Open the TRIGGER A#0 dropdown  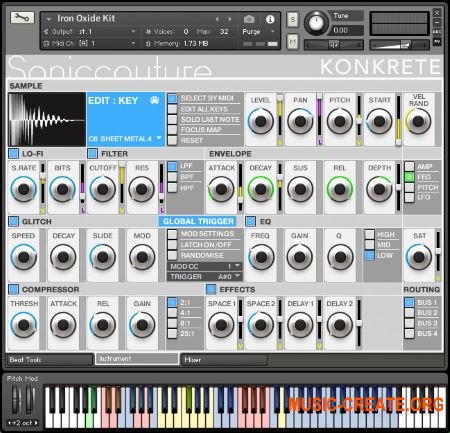click(x=205, y=277)
